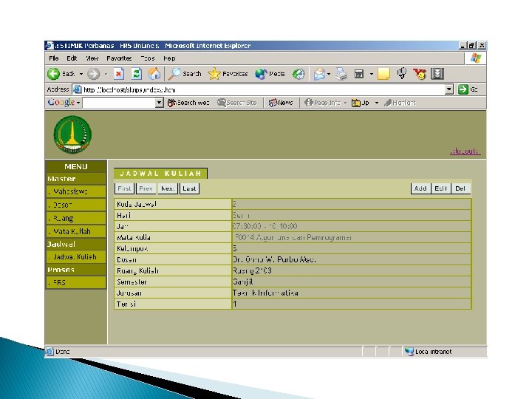The image size is (532, 399).
Task: Click the Add button
Action: pos(420,188)
